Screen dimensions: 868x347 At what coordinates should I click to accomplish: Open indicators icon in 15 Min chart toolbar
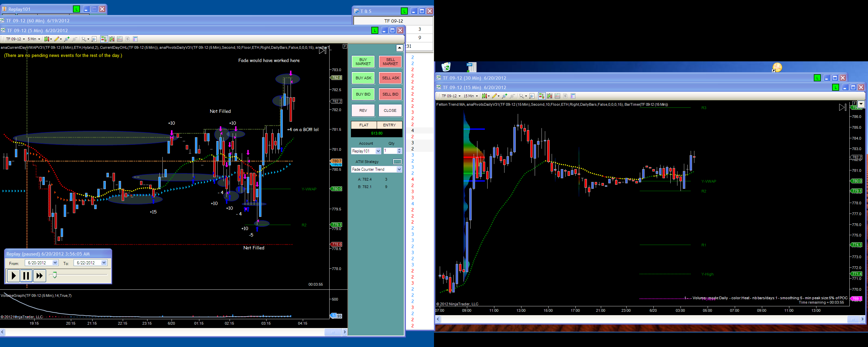(557, 96)
